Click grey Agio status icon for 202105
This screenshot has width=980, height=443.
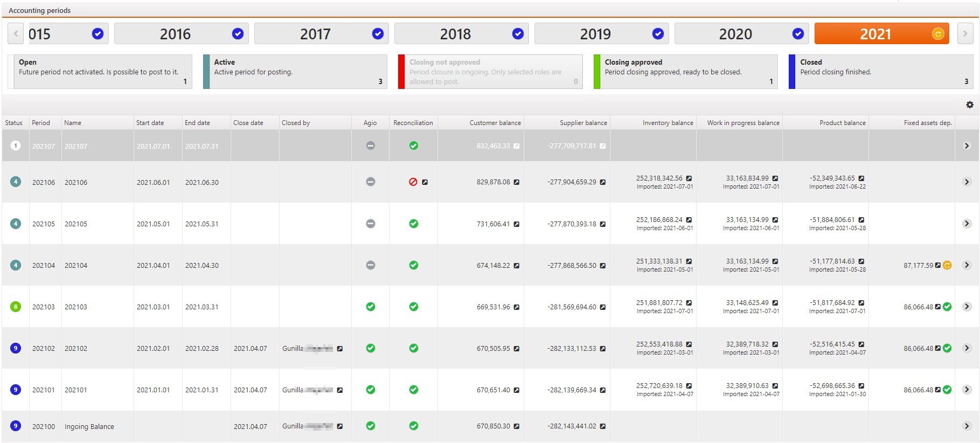coord(371,224)
